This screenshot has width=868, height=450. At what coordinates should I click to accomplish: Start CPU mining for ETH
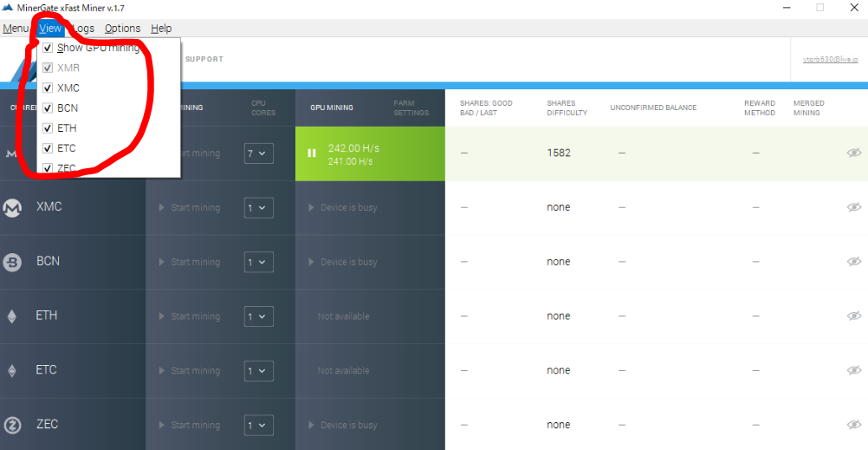pos(190,316)
